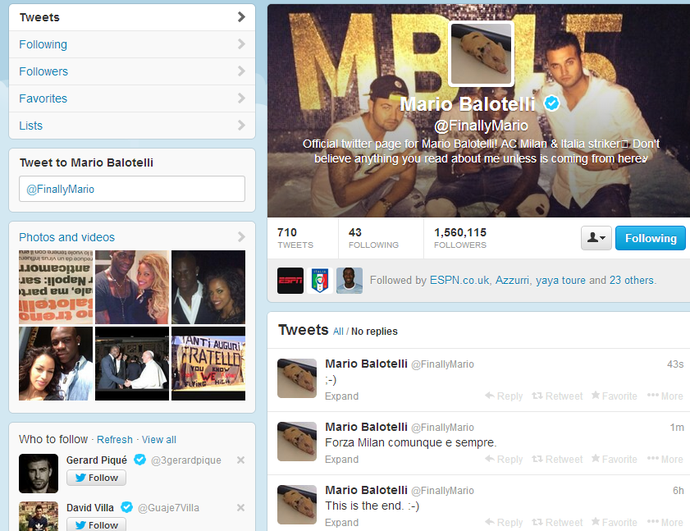Favorite 'This is the end' tweet
690x531 pixels.
tap(614, 523)
